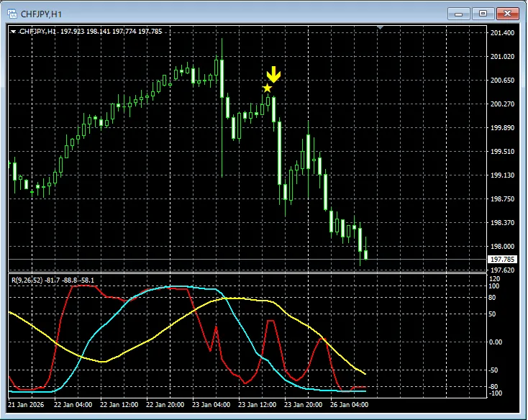Minimize the CHFJPY,H1 chart window
The height and width of the screenshot is (420, 528).
tap(460, 13)
